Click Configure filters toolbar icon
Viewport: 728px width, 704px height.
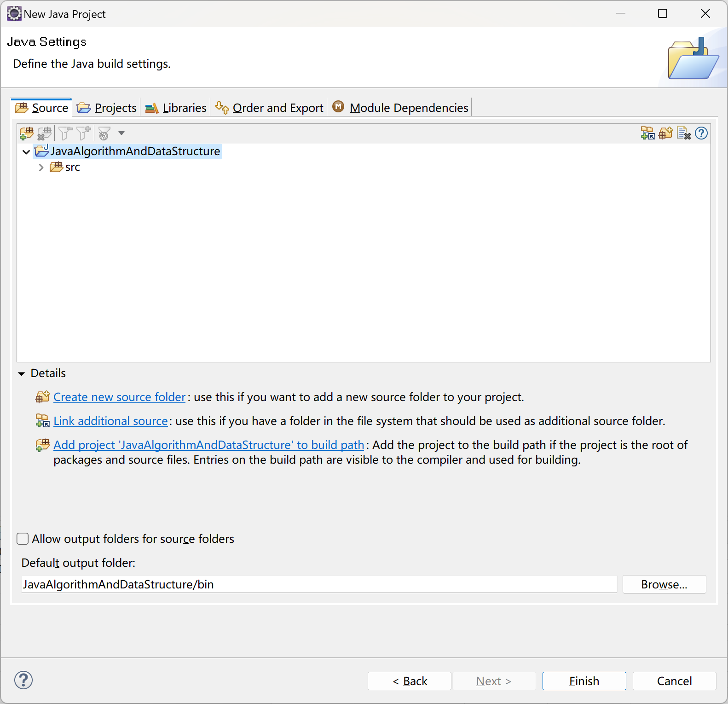(104, 134)
